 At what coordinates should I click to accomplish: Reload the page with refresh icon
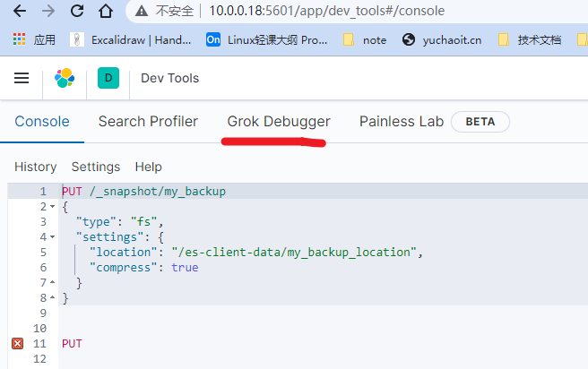tap(77, 12)
